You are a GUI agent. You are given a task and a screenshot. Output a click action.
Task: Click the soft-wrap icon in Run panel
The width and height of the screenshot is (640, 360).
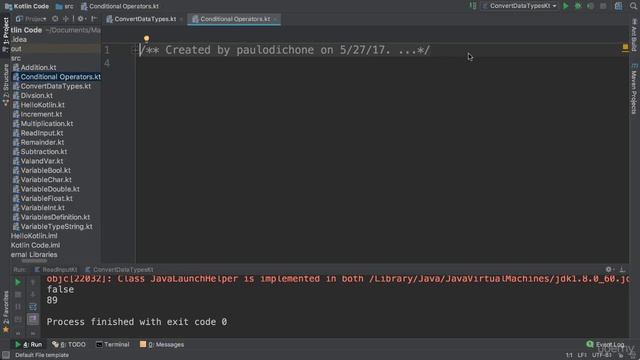point(33,307)
